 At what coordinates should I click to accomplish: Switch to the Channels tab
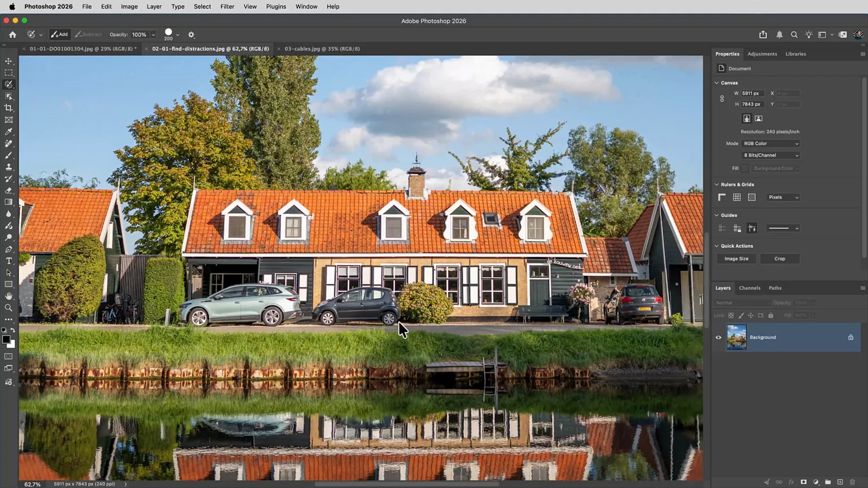tap(750, 288)
